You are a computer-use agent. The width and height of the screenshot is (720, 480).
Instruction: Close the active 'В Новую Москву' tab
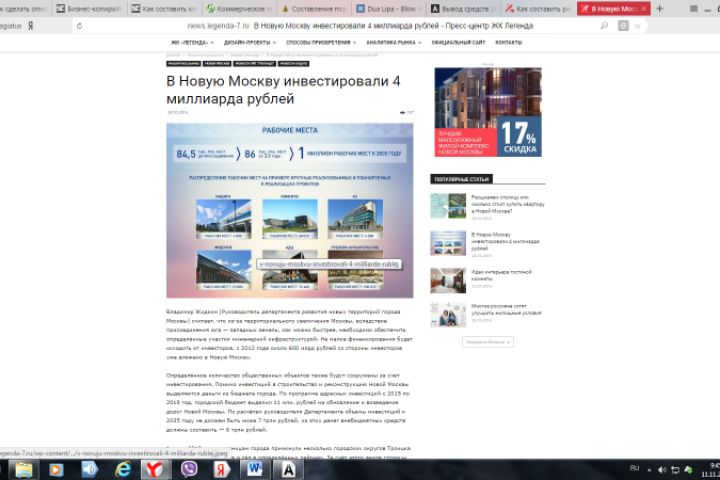pos(643,9)
